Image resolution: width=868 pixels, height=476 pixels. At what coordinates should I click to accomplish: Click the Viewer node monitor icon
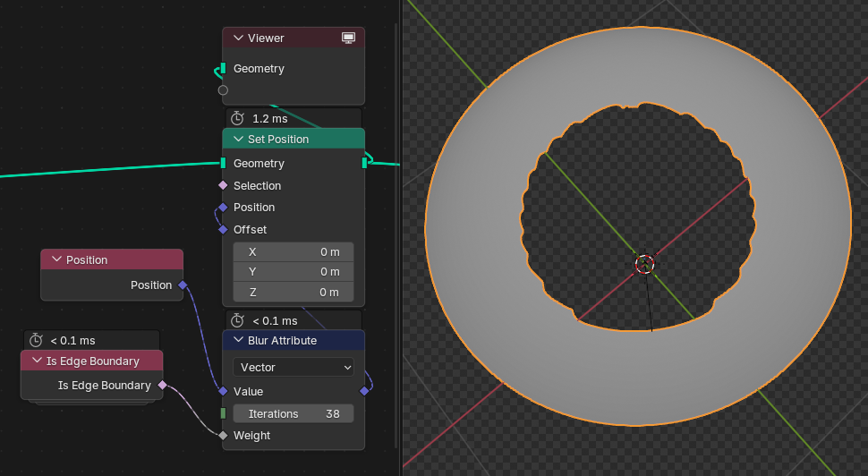tap(348, 38)
